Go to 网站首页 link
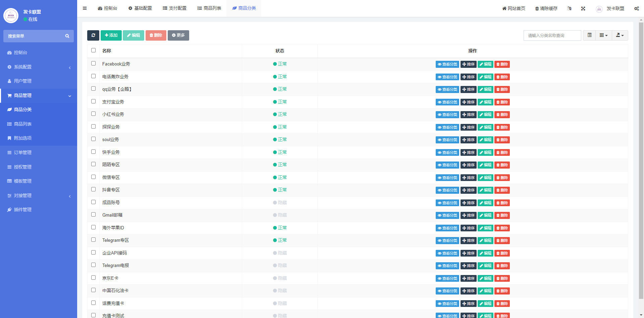Viewport: 644px width, 318px height. point(514,8)
